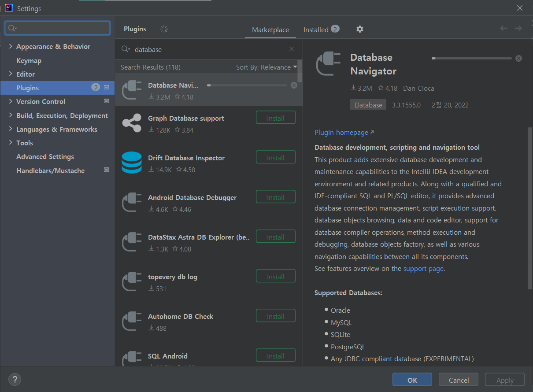
Task: Select the DataStax Astra DB Explorer icon
Action: pyautogui.click(x=132, y=242)
